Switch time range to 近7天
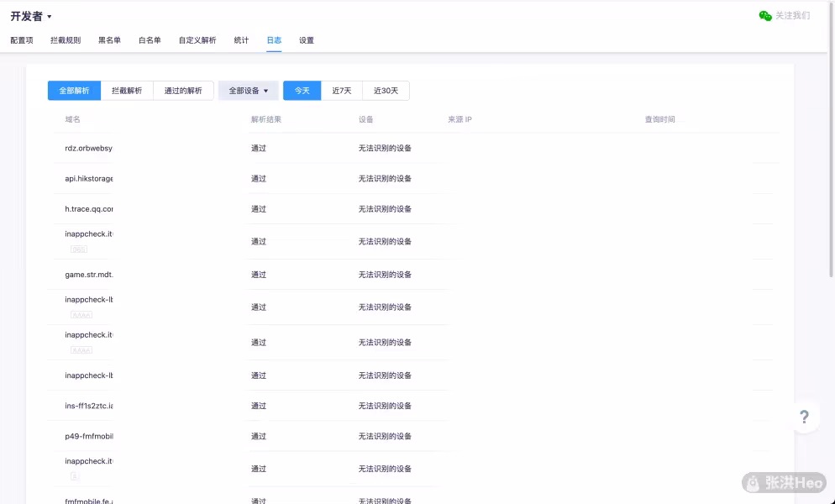 pyautogui.click(x=341, y=91)
